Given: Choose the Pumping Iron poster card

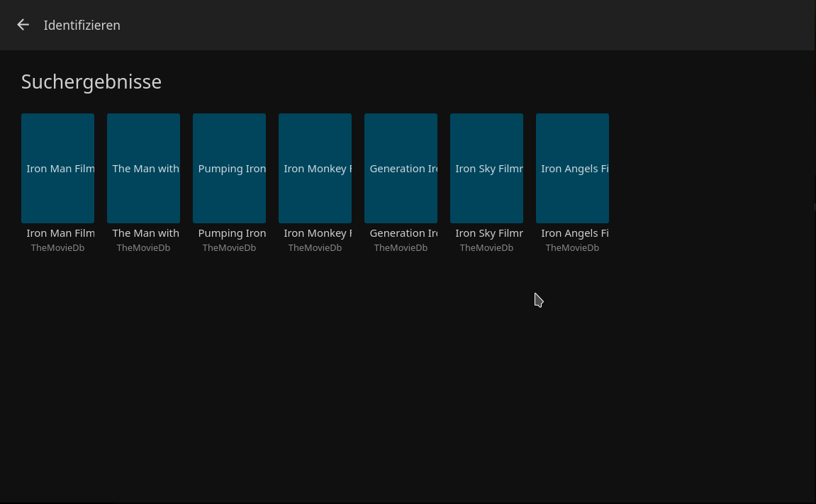Looking at the screenshot, I should pyautogui.click(x=229, y=168).
